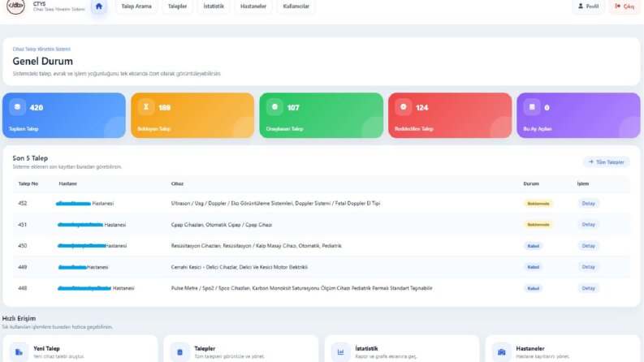Viewport: 644px width, 362px height.
Task: Click the Reddedilen Talep icon
Action: pos(404,107)
